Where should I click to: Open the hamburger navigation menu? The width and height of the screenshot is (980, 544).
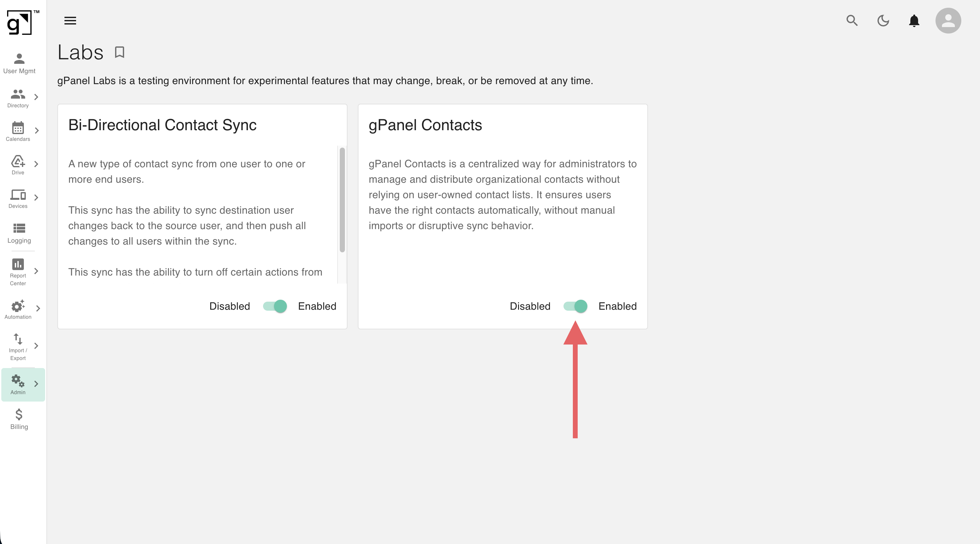pyautogui.click(x=70, y=21)
